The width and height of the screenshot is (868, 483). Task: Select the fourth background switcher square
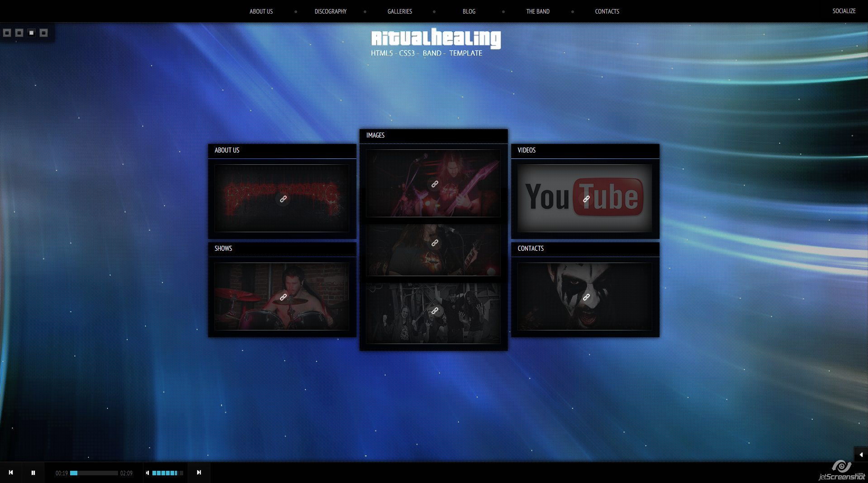point(43,33)
